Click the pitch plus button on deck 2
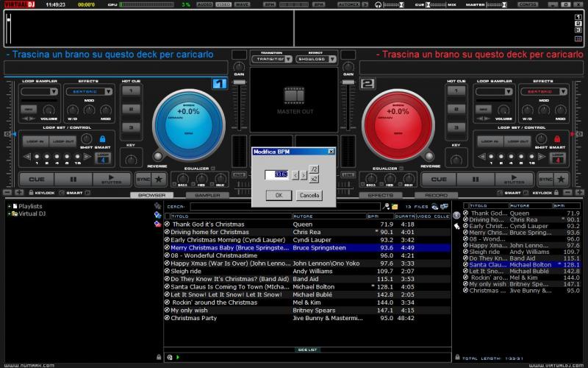 (x=580, y=193)
